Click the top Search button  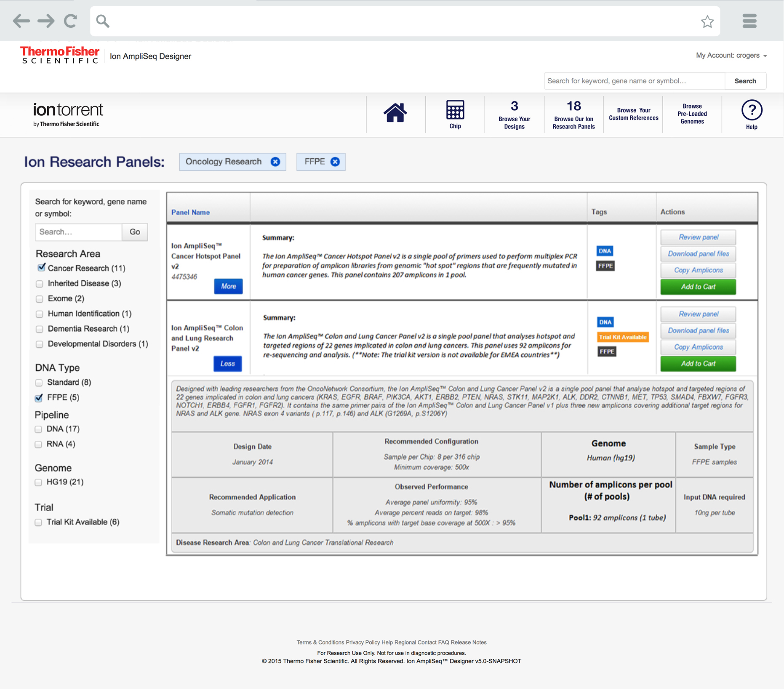tap(745, 81)
